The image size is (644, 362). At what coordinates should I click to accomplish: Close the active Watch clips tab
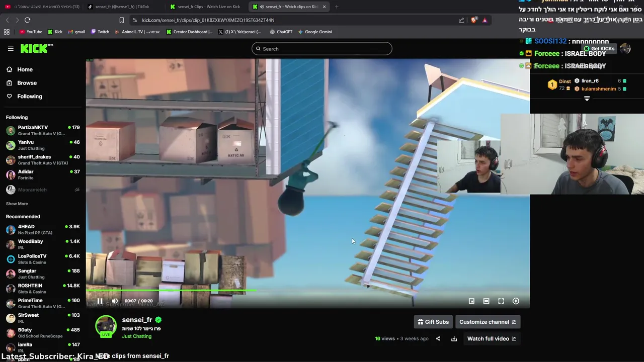coord(324,7)
